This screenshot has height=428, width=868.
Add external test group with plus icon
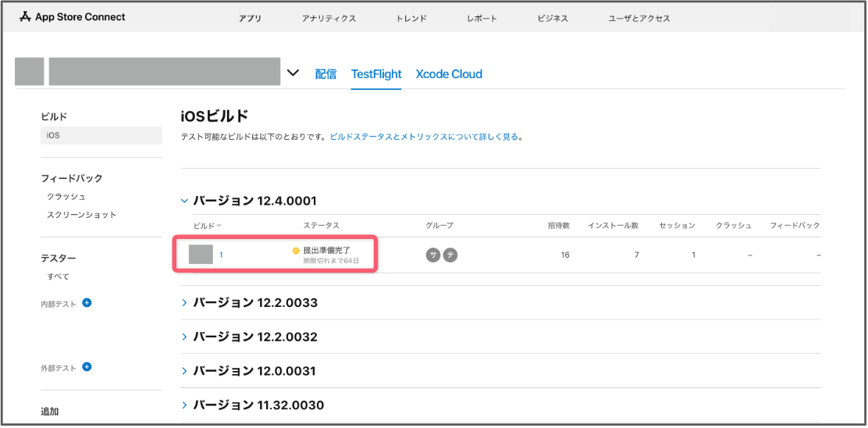87,367
